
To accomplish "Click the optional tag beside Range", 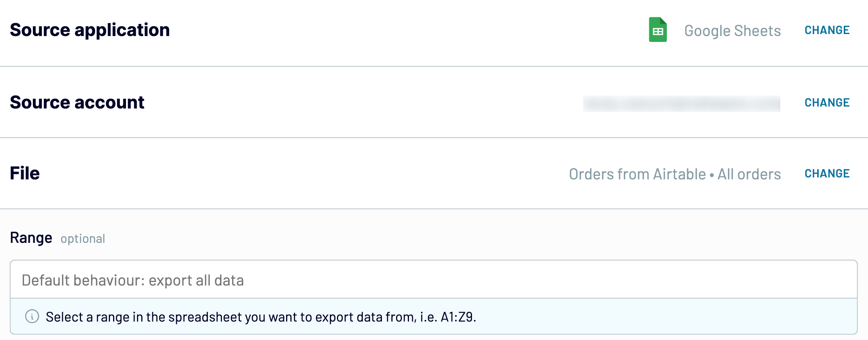I will (83, 239).
